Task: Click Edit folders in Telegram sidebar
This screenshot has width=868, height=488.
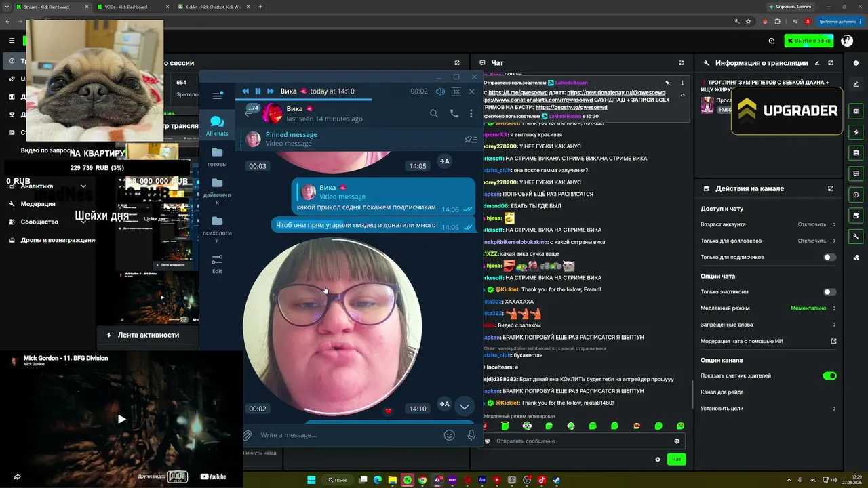Action: [x=217, y=264]
